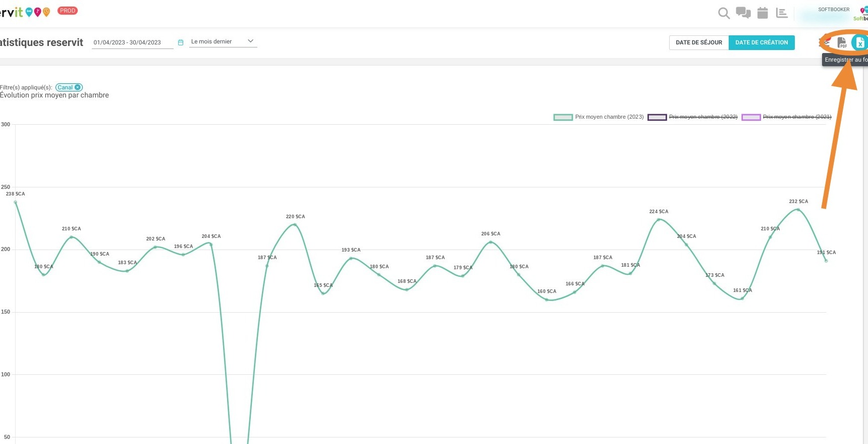Export statistics to Excel file
Image resolution: width=868 pixels, height=444 pixels.
tap(859, 43)
